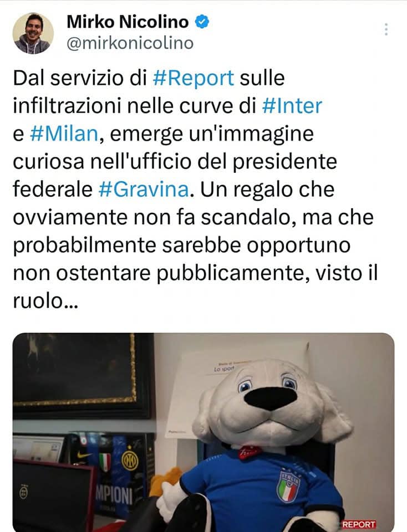Open the #Inter hashtag

pyautogui.click(x=292, y=105)
